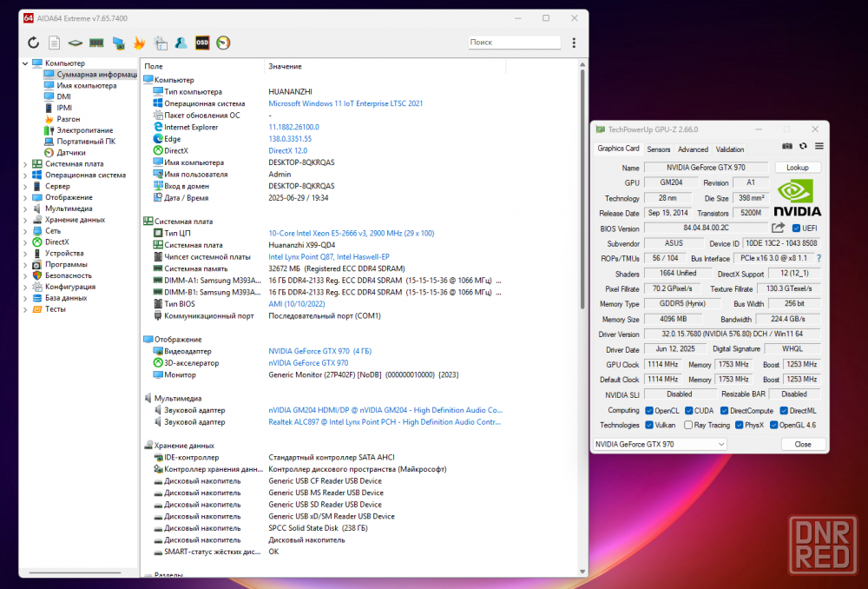Open the Report icon in AIDA64 toolbar

tap(54, 43)
